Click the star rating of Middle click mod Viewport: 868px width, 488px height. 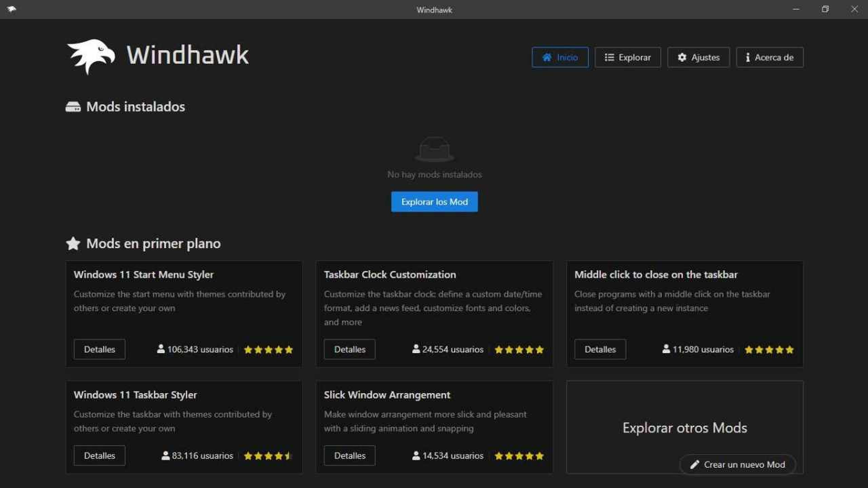point(769,350)
